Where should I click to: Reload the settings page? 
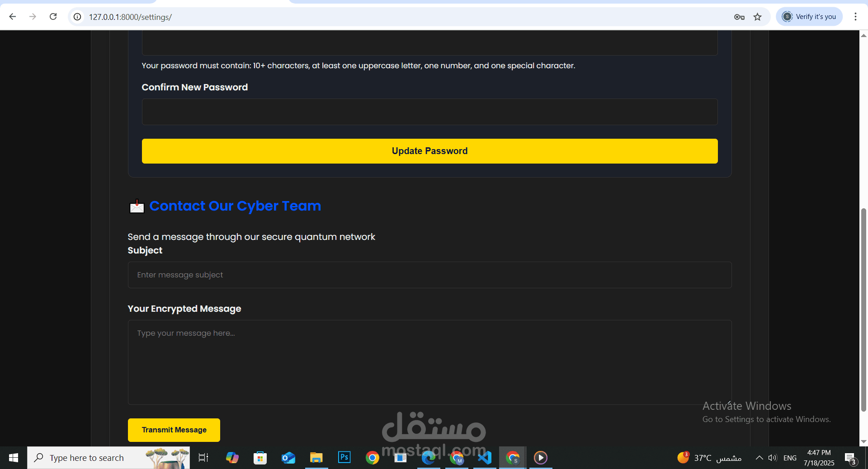(x=53, y=17)
